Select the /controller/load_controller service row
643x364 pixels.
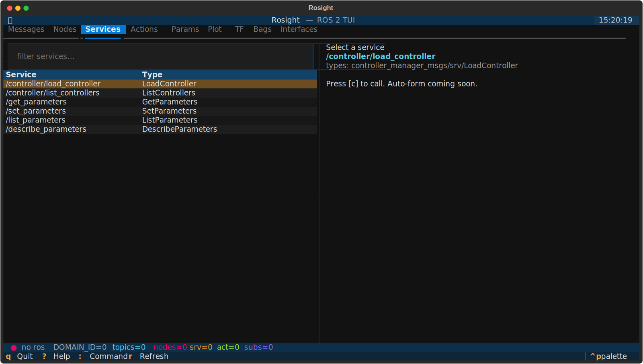(x=160, y=84)
